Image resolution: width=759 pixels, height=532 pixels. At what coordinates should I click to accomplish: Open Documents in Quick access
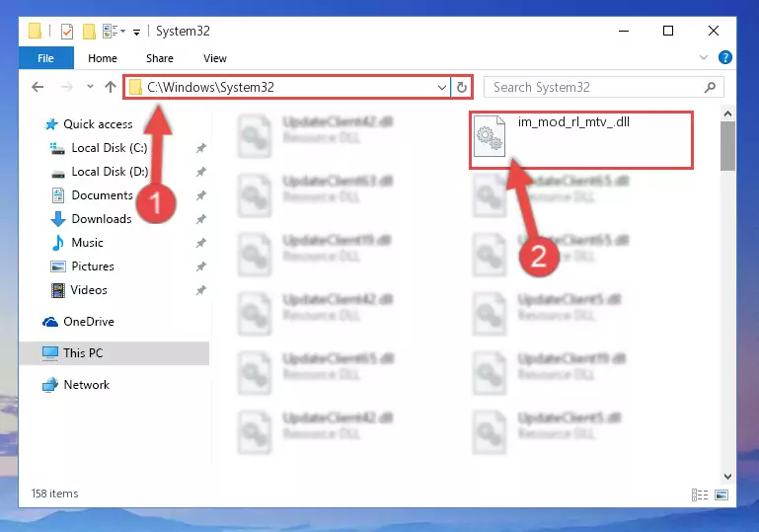(102, 195)
